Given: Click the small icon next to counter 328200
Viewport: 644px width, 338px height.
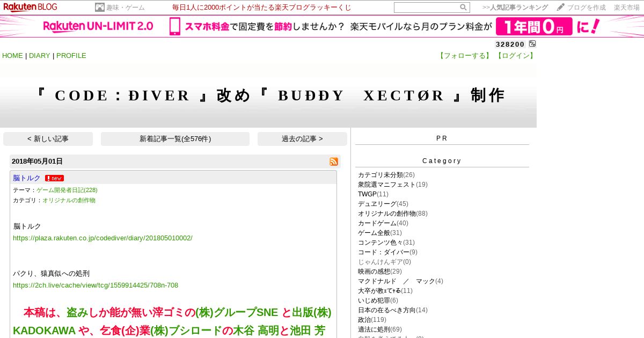Looking at the screenshot, I should click(532, 44).
